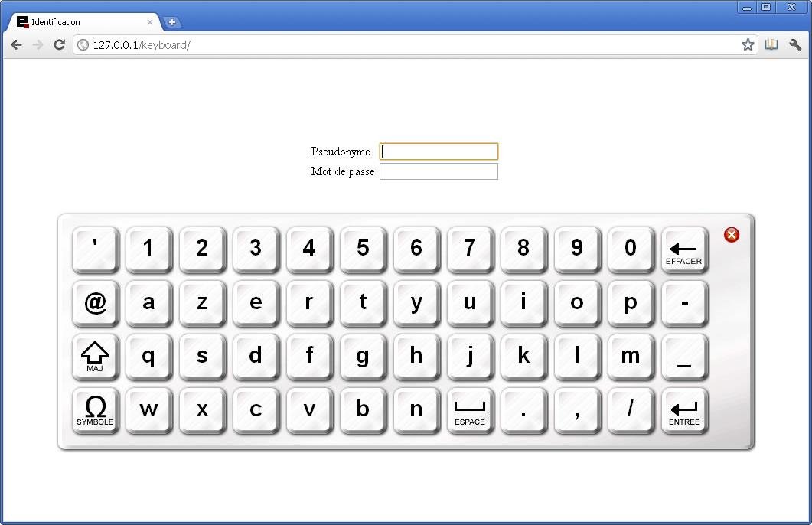Reload the Identification page
Viewport: 812px width, 525px height.
[x=59, y=44]
